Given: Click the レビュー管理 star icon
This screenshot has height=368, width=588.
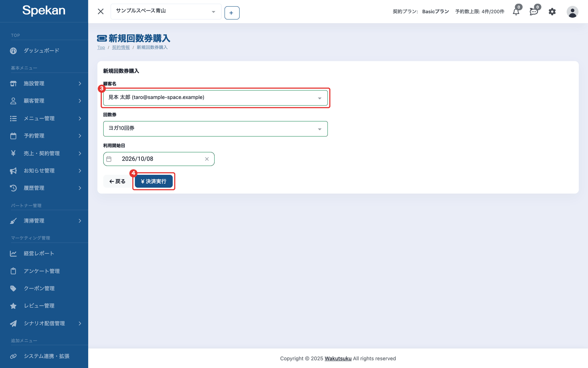Looking at the screenshot, I should pyautogui.click(x=13, y=306).
